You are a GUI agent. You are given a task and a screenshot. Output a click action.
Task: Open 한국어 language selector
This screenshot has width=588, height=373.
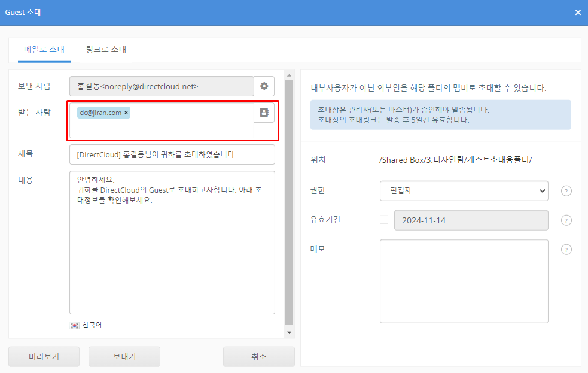tap(92, 325)
